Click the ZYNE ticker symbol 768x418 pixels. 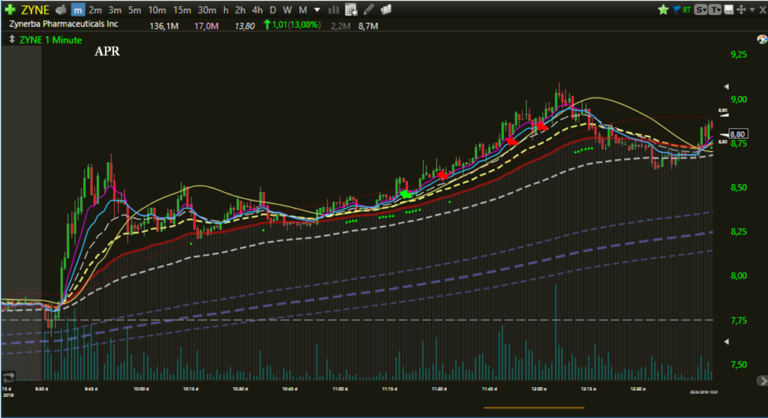(35, 9)
